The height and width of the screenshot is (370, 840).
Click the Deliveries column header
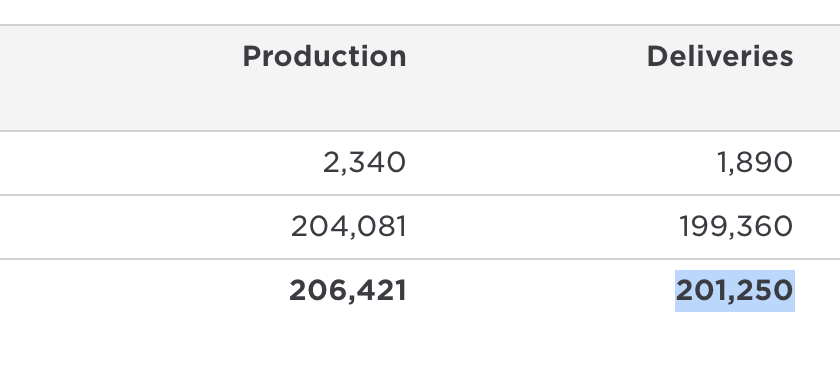pyautogui.click(x=720, y=56)
